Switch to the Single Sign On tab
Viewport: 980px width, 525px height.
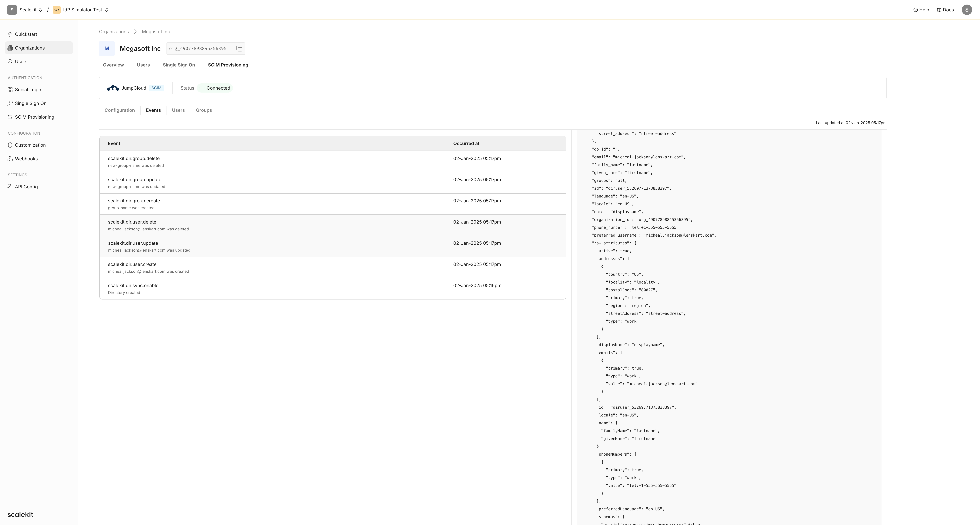179,65
